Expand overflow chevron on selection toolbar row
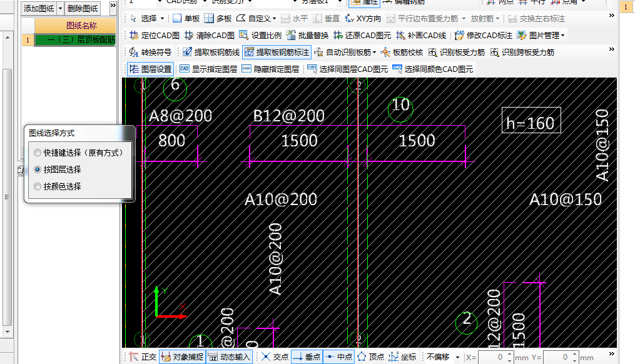Viewport: 635px width, 364px height. [x=611, y=16]
